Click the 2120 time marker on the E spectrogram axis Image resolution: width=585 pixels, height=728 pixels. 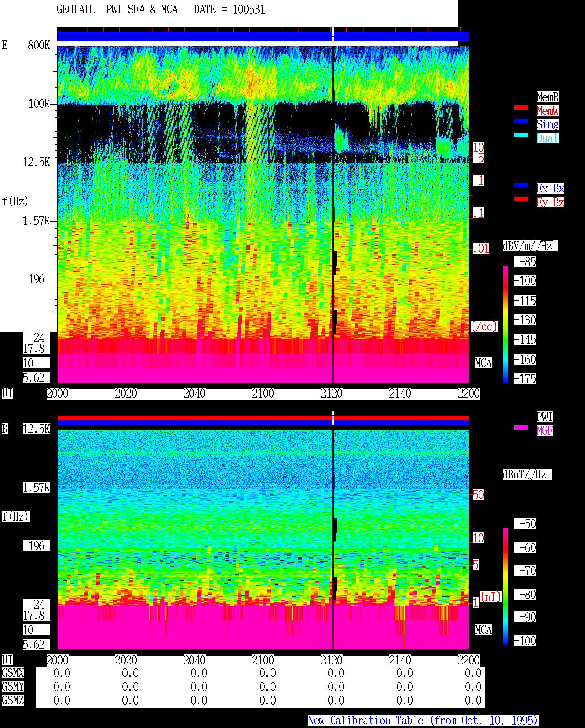click(x=331, y=393)
